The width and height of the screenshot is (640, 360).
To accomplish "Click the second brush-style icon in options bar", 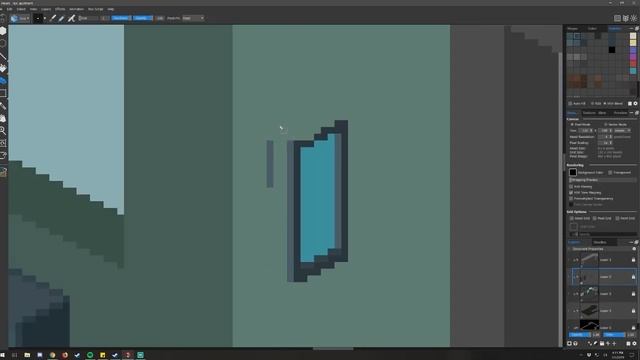I will click(62, 18).
